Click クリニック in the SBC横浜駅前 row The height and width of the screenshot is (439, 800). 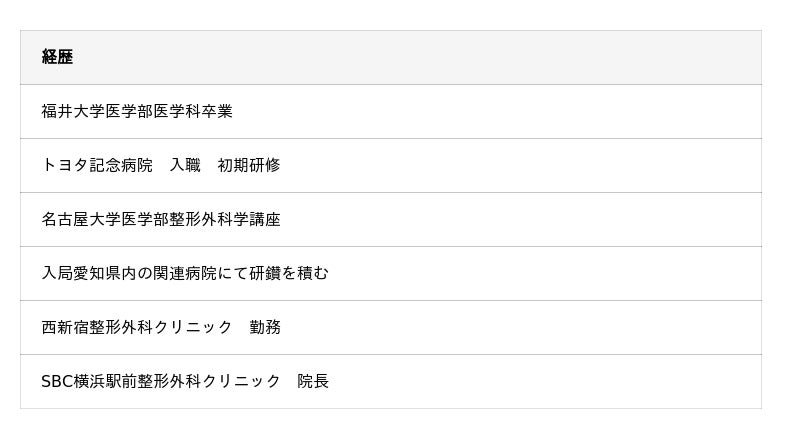coord(241,381)
